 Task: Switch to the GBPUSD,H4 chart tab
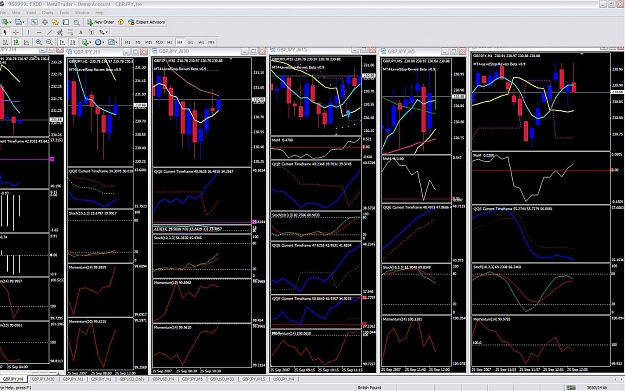pyautogui.click(x=163, y=379)
